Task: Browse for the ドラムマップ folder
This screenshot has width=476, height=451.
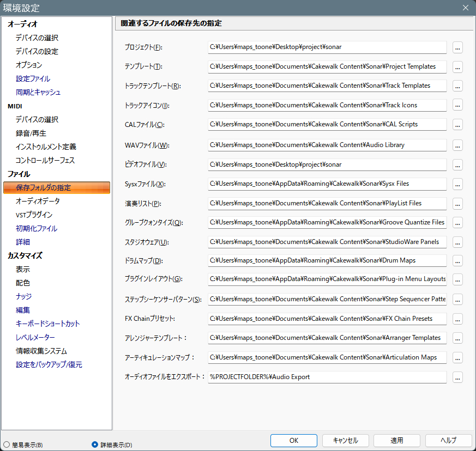Action: [x=457, y=261]
